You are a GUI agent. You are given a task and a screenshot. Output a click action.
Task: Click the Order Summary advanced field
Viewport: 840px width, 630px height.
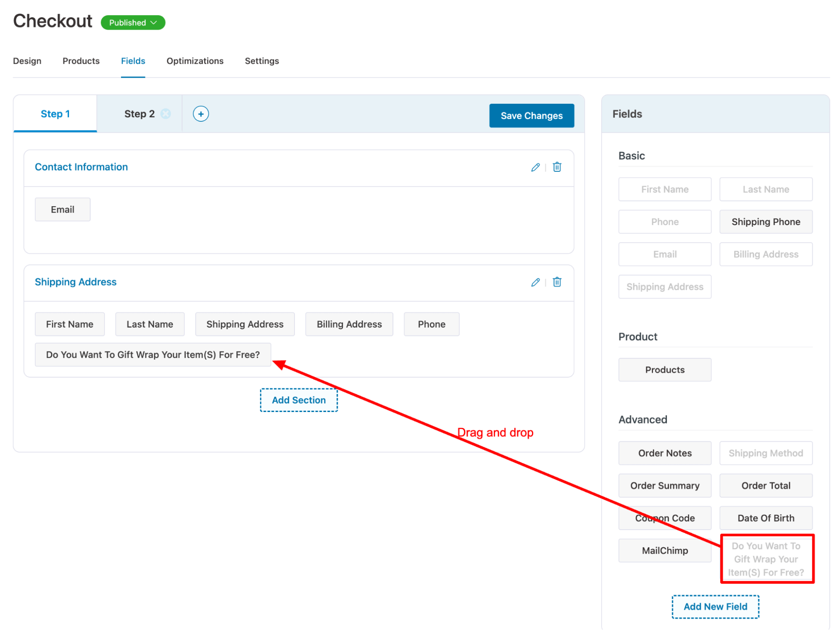(x=664, y=485)
